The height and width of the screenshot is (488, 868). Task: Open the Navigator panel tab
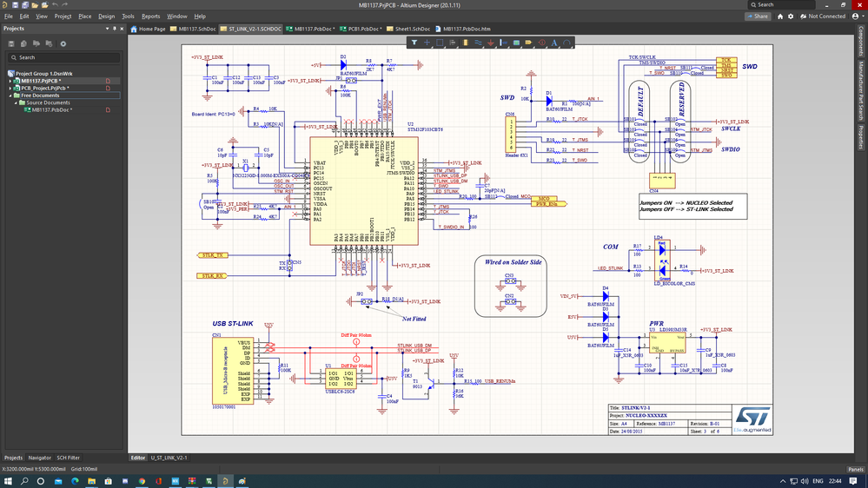(39, 458)
